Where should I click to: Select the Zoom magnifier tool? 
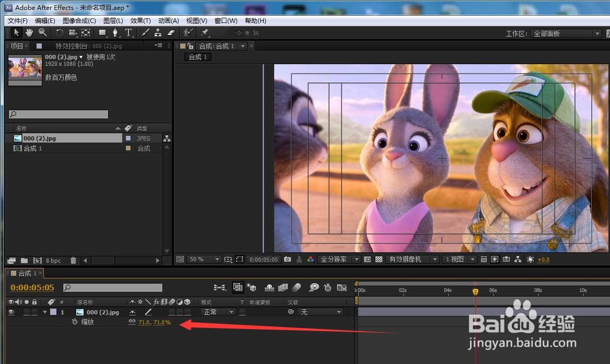[42, 33]
